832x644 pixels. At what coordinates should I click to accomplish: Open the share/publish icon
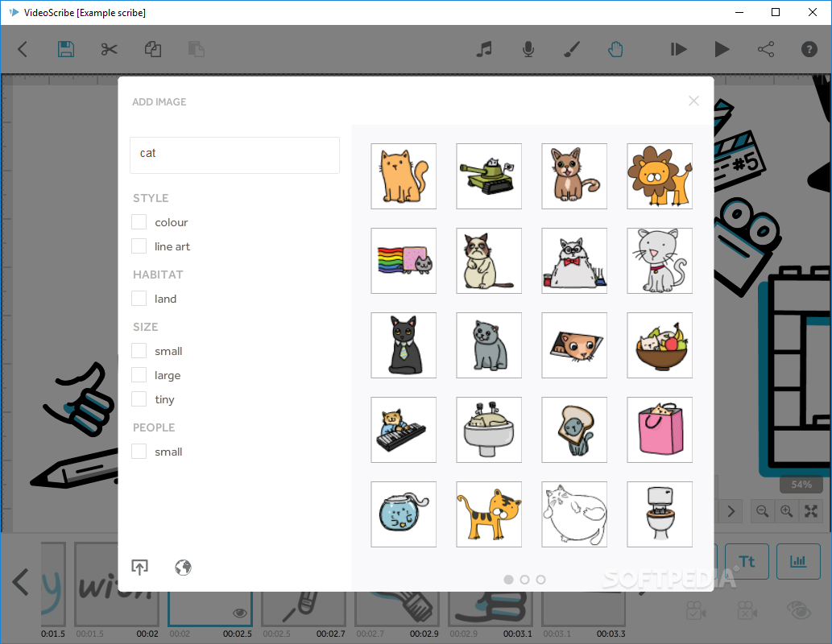(x=766, y=49)
